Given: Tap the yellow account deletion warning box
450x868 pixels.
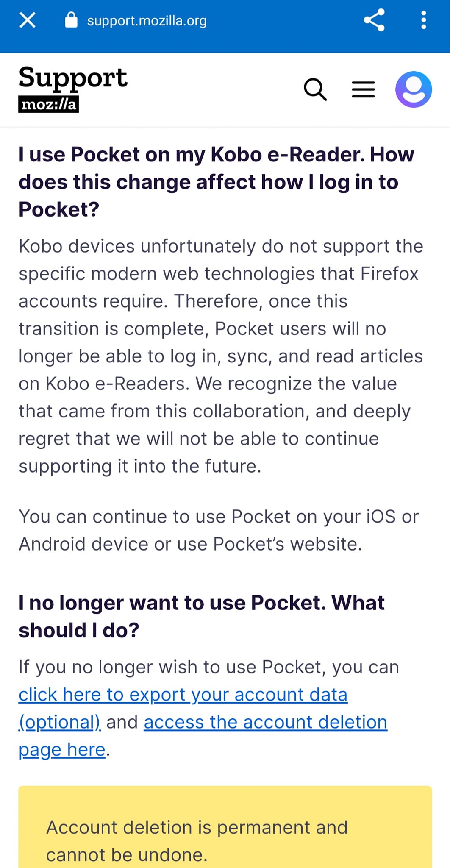Looking at the screenshot, I should click(225, 826).
